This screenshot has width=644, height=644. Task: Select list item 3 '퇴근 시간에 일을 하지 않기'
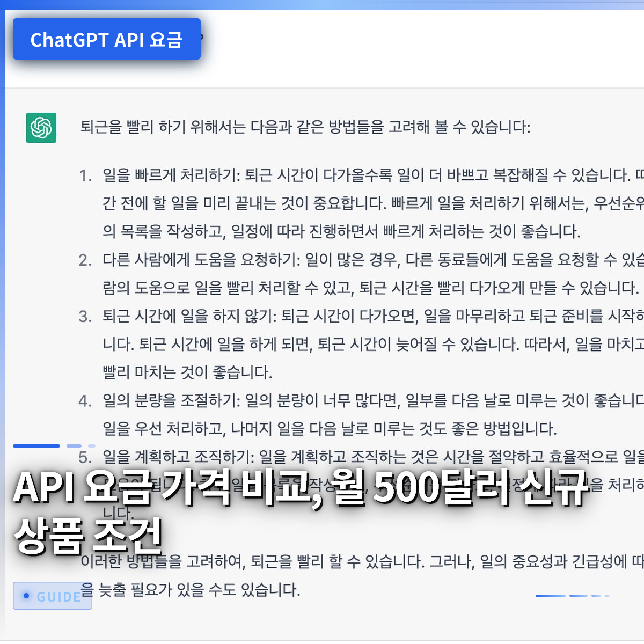(189, 316)
